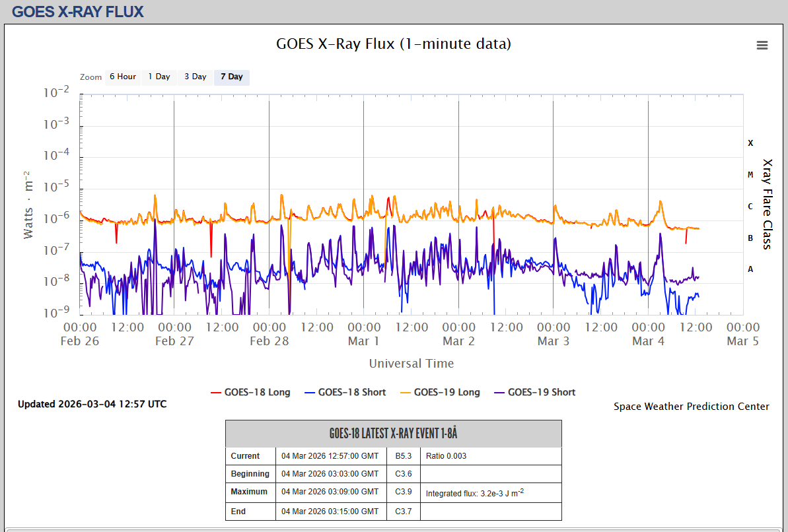Click the Maximum row time cell in the table

tap(330, 492)
